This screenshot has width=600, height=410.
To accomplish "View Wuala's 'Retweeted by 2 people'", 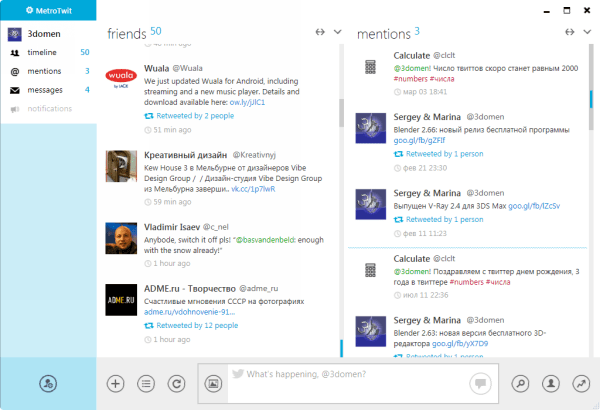I will coord(195,116).
